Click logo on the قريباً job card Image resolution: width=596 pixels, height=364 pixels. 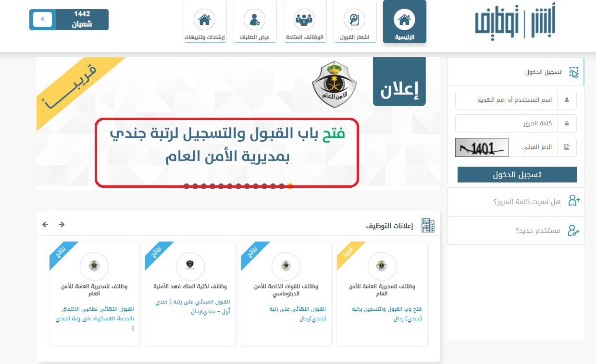pyautogui.click(x=382, y=267)
